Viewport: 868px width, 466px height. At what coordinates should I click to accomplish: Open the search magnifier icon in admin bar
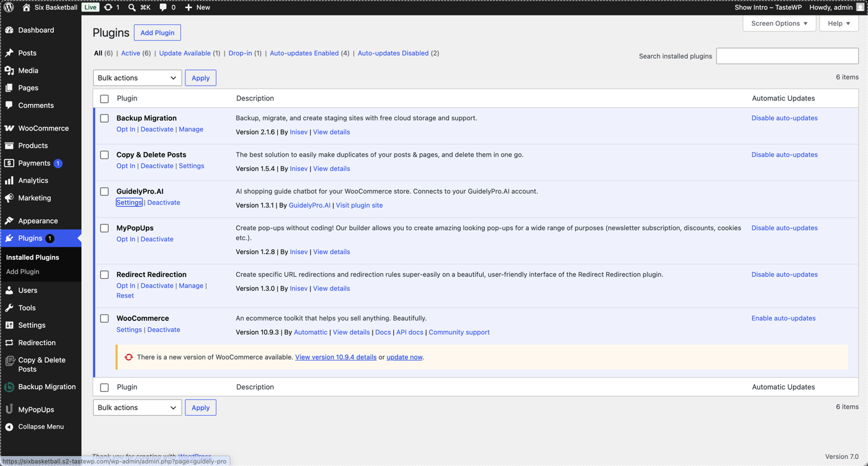[x=132, y=7]
